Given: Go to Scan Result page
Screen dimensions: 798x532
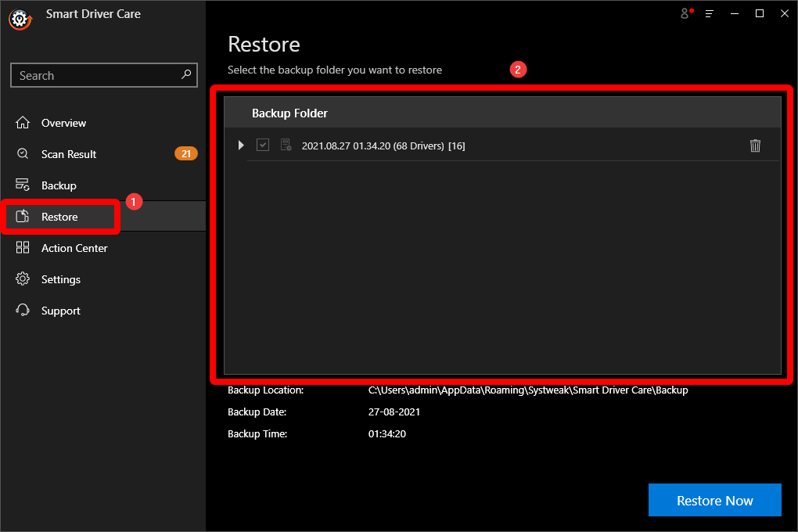Looking at the screenshot, I should (69, 154).
